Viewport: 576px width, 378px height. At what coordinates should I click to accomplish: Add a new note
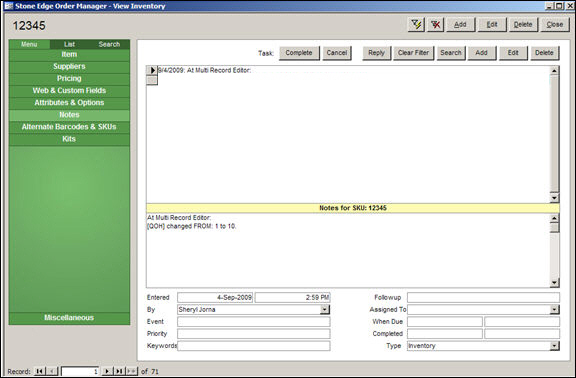click(482, 53)
